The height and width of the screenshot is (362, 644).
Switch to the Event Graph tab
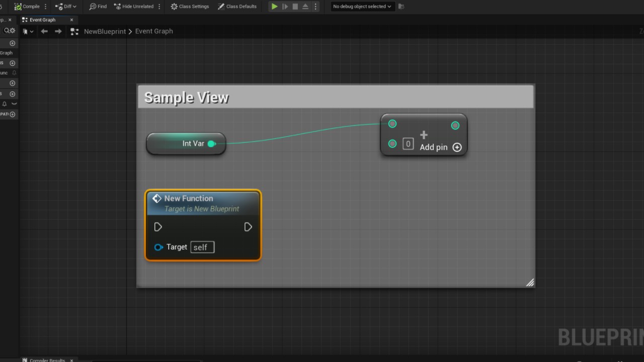(x=42, y=20)
